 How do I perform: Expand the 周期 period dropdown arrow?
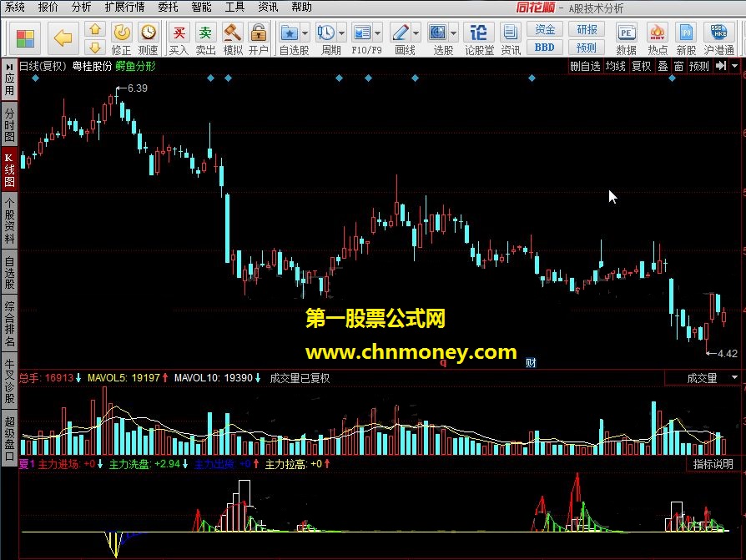coord(341,33)
